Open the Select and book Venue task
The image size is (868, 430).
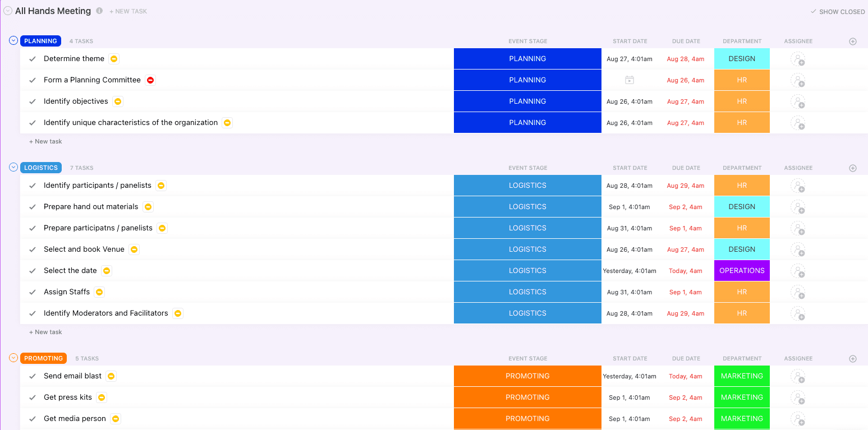pyautogui.click(x=84, y=249)
